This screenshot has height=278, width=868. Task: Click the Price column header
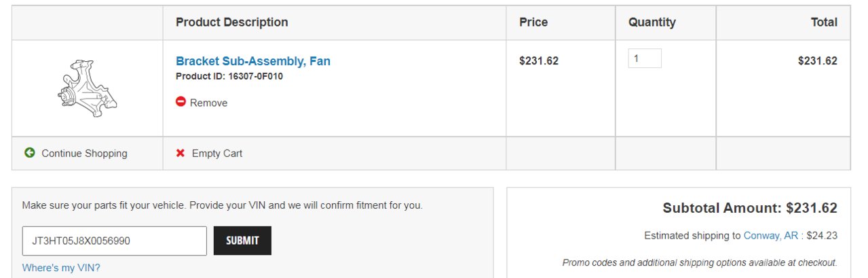[x=533, y=22]
